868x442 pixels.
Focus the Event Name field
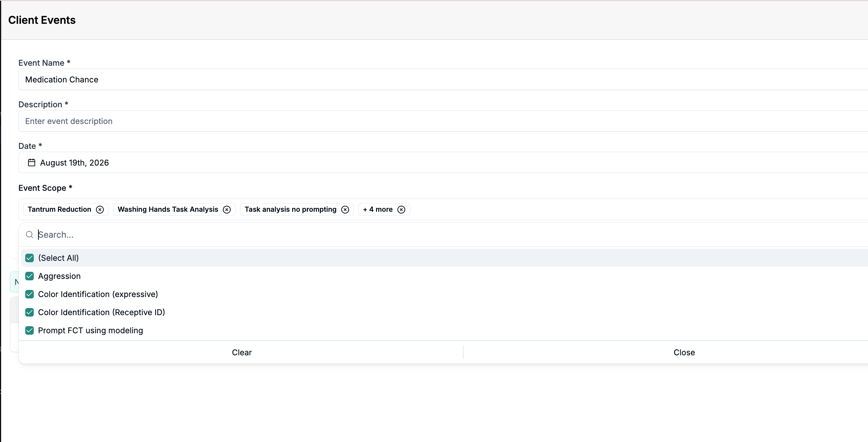click(x=443, y=80)
